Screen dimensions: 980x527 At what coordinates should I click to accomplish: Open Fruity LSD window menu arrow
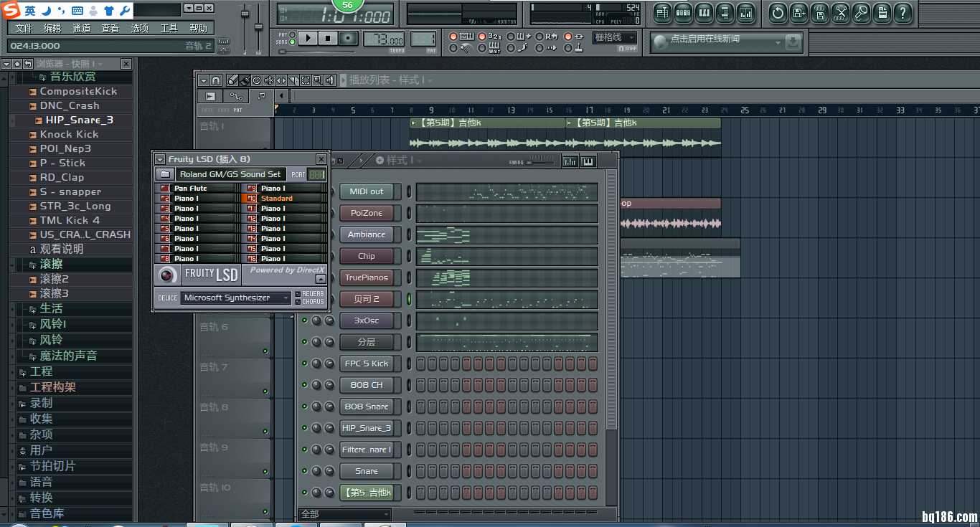pyautogui.click(x=160, y=159)
